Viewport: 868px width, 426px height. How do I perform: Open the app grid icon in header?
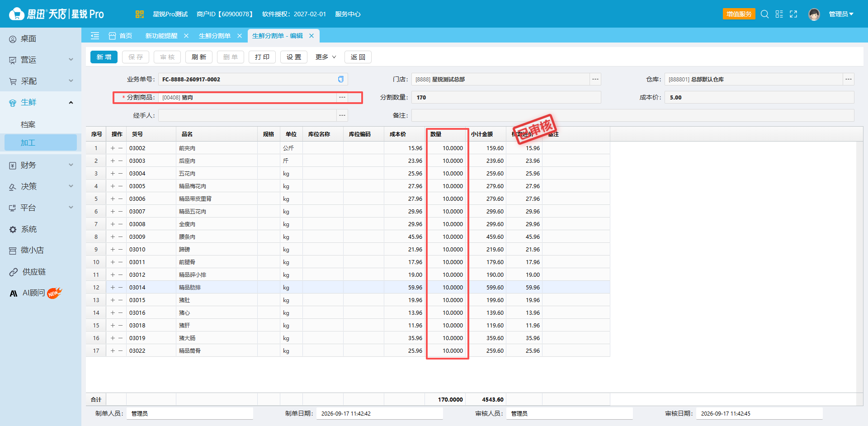[x=139, y=14]
